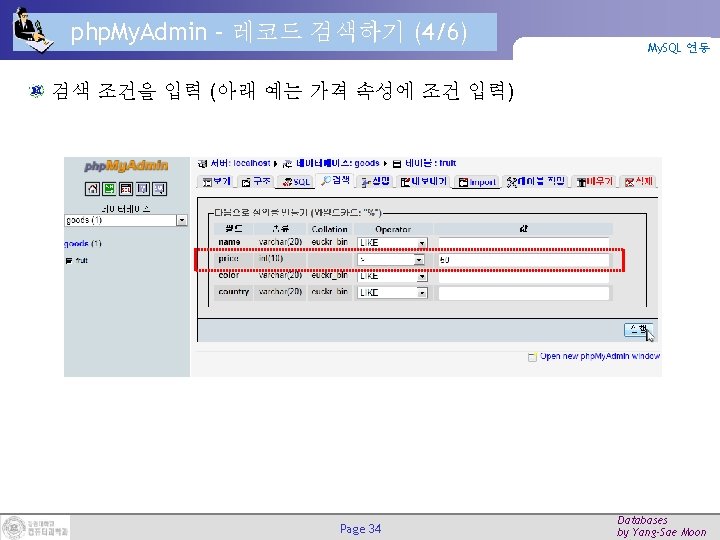Click the new window icon beside Open new phpMyAdmin window
The width and height of the screenshot is (720, 540).
[x=532, y=357]
